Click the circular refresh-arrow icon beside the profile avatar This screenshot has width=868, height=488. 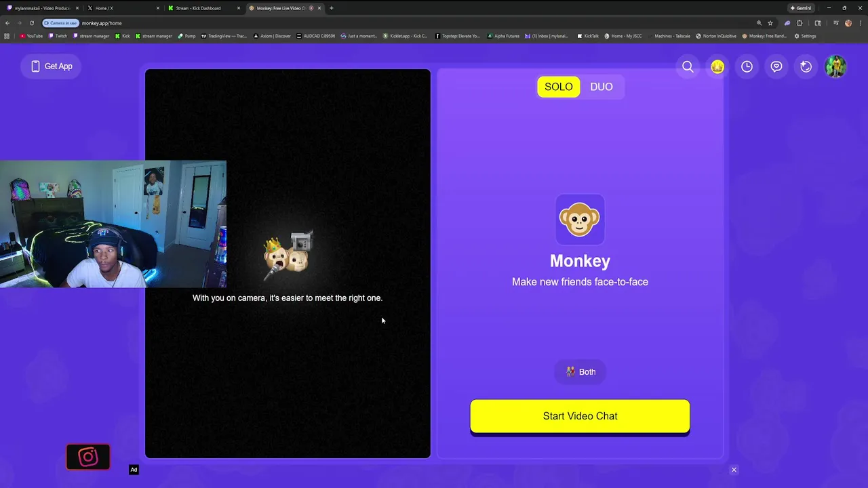[x=806, y=66]
